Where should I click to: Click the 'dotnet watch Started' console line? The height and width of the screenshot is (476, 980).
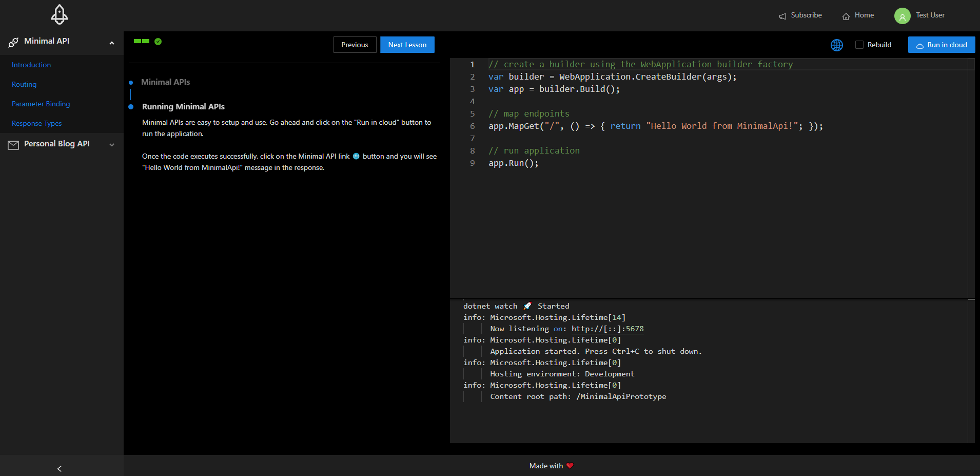516,306
